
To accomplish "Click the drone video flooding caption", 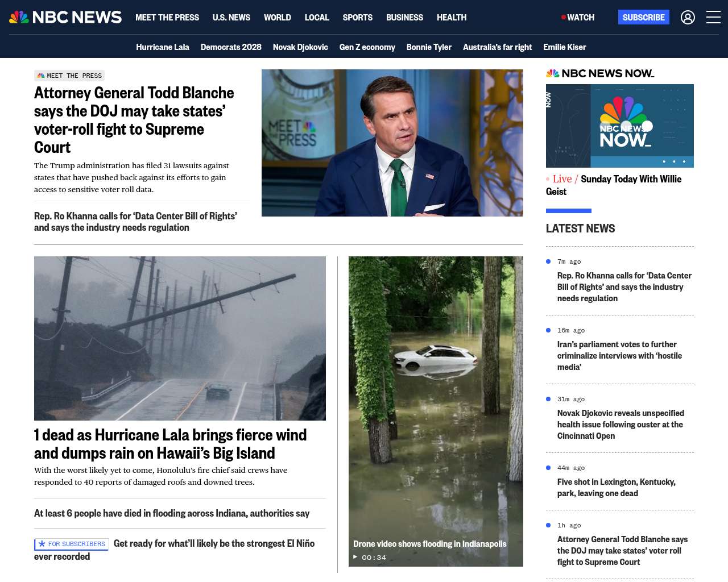I will coord(430,544).
